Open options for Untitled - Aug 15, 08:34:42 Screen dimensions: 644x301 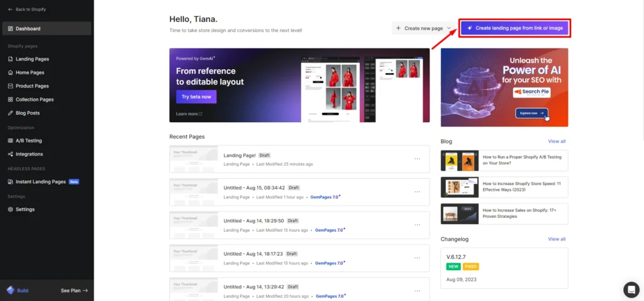pos(417,191)
